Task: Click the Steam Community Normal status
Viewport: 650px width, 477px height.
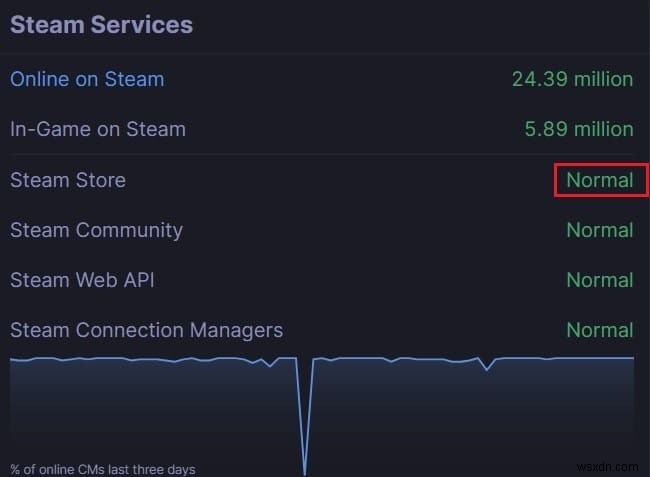Action: pyautogui.click(x=600, y=230)
